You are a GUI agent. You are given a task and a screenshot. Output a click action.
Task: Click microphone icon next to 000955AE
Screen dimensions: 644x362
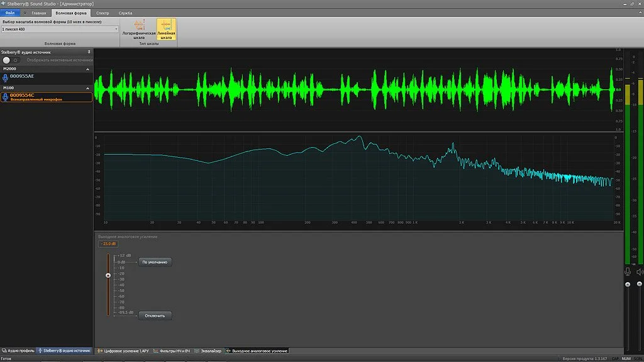5,77
